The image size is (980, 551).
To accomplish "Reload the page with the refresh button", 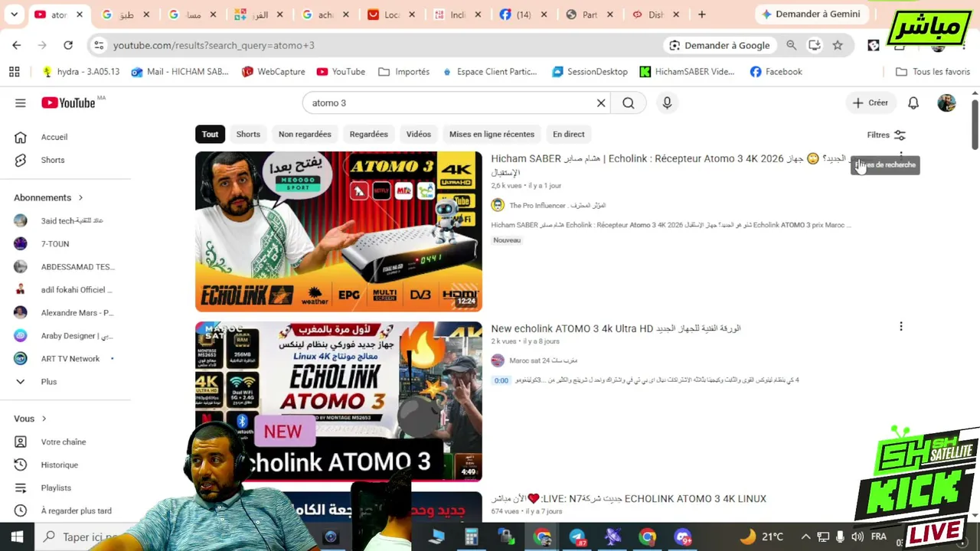I will (x=68, y=45).
